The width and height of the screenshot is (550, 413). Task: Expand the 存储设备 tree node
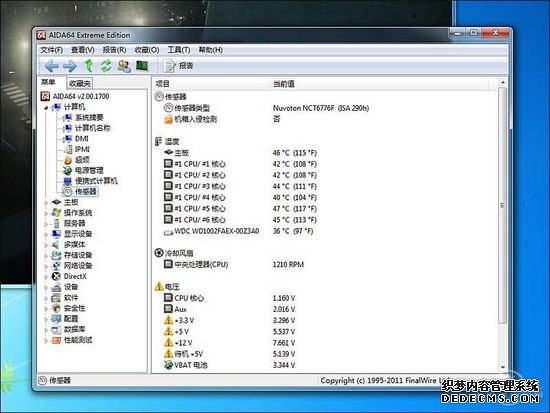coord(46,255)
